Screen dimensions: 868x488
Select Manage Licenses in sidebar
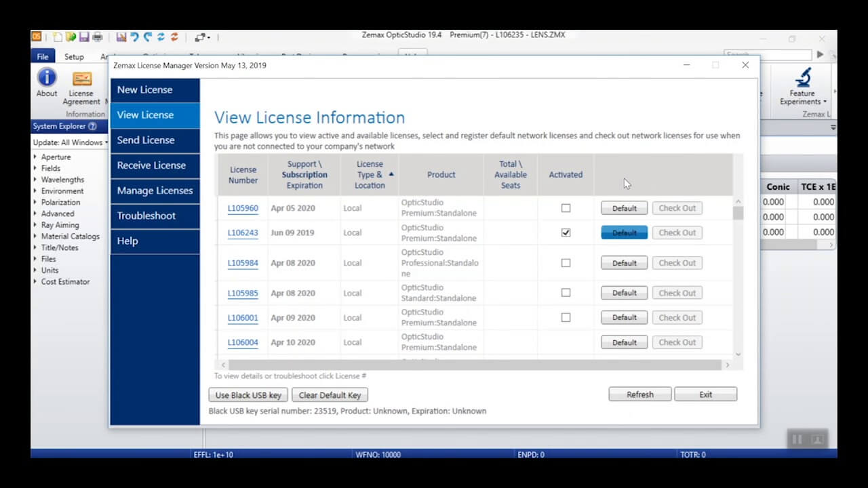tap(155, 190)
